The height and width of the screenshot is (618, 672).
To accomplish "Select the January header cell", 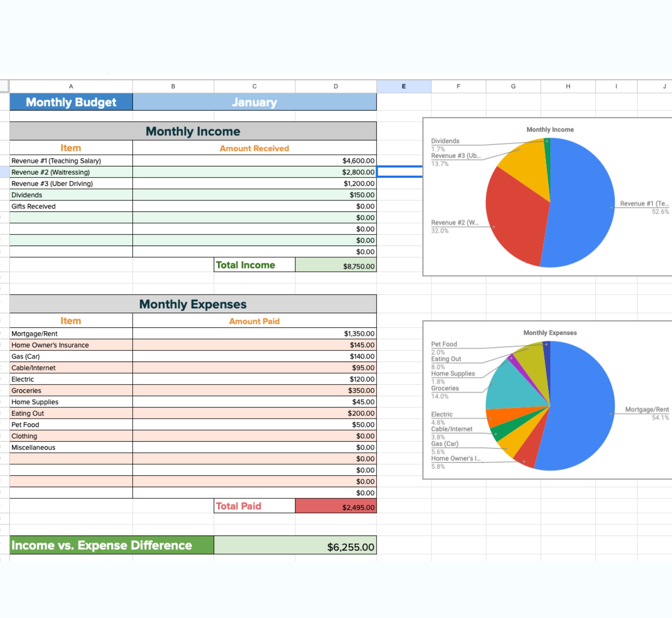I will pyautogui.click(x=254, y=102).
